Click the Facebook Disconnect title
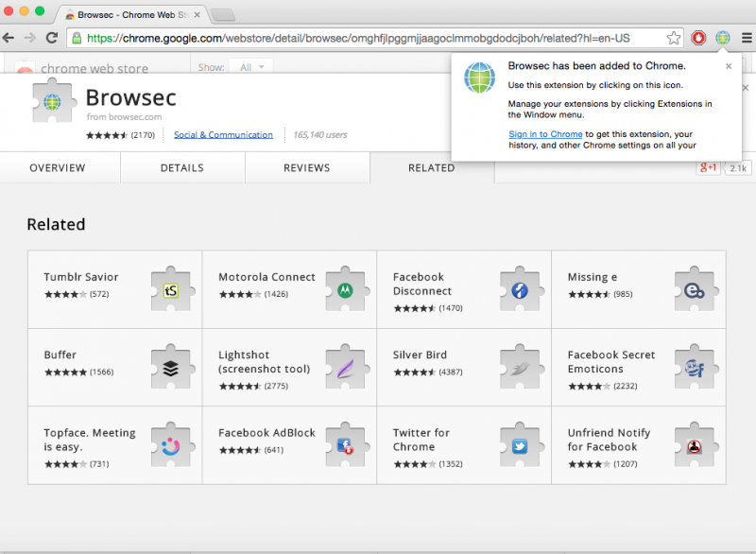Image resolution: width=756 pixels, height=554 pixels. tap(422, 284)
